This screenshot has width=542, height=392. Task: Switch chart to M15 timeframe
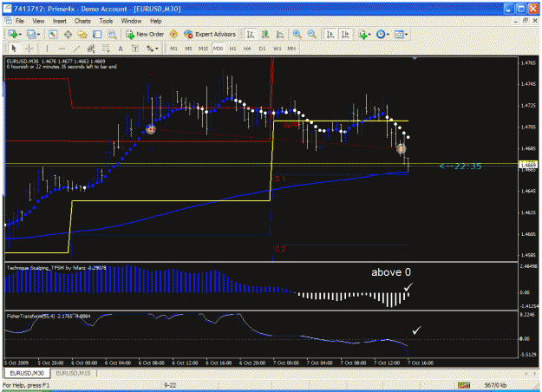coord(203,49)
